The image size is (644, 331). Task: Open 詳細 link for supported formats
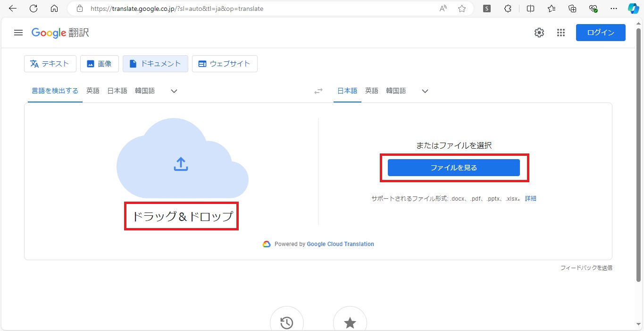point(531,199)
